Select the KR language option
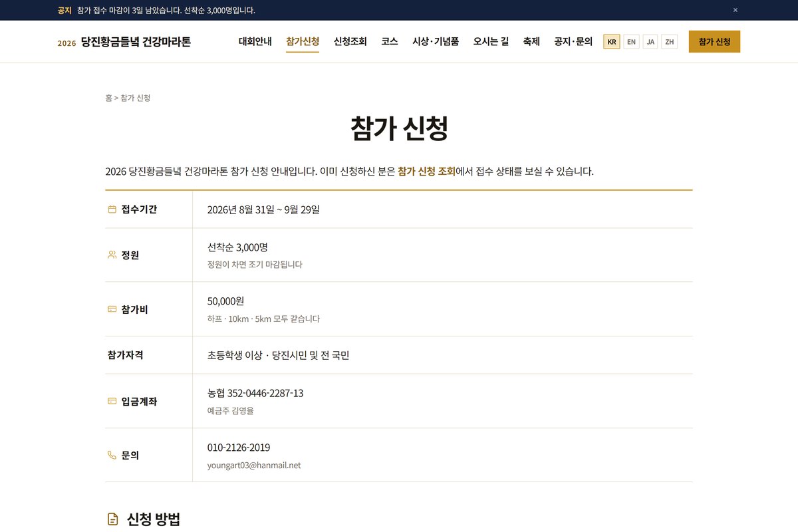Viewport: 798px width, 532px height. coord(612,42)
